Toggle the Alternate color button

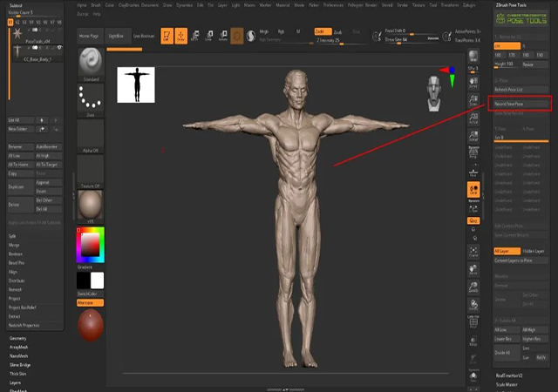90,302
